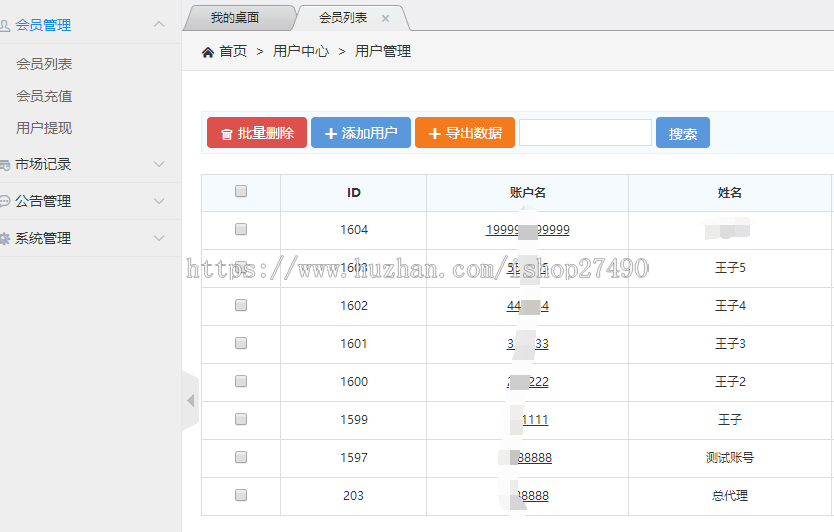Check the row with ID 1604
The height and width of the screenshot is (532, 834).
(x=241, y=229)
